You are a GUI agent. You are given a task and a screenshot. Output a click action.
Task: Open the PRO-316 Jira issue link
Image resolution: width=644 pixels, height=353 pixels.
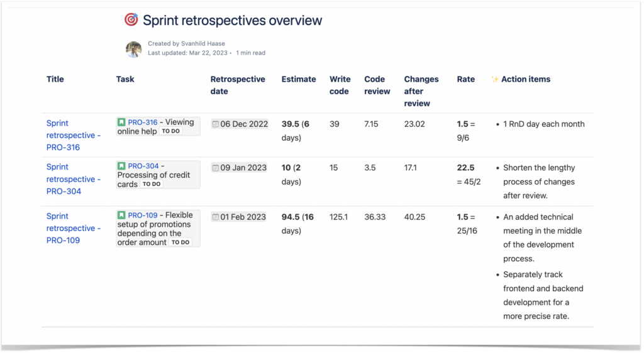pos(143,122)
